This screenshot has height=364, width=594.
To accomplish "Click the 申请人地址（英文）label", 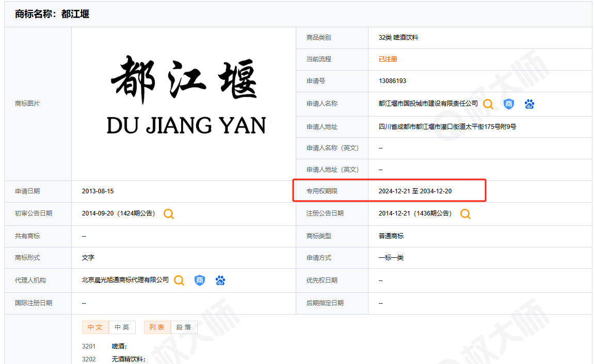I will 333,170.
